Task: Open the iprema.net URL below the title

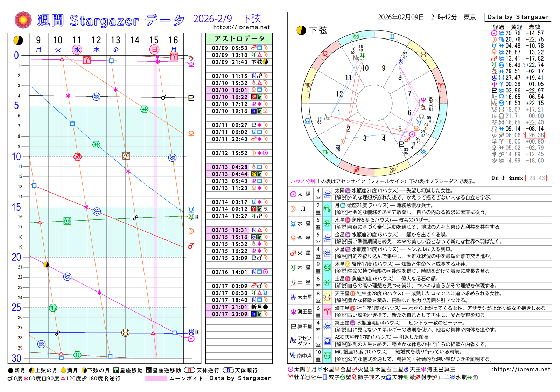Action: point(241,27)
